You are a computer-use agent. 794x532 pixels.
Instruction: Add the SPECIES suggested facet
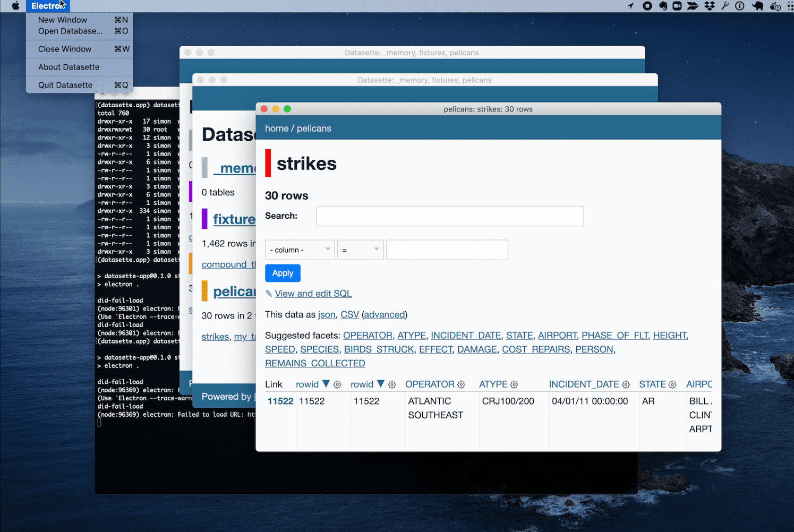(319, 349)
